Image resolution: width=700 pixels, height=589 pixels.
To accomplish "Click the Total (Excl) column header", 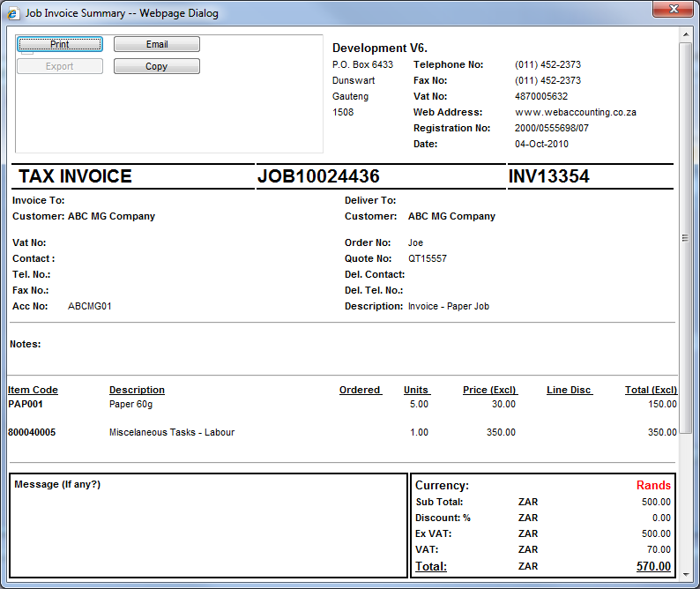I will point(650,390).
